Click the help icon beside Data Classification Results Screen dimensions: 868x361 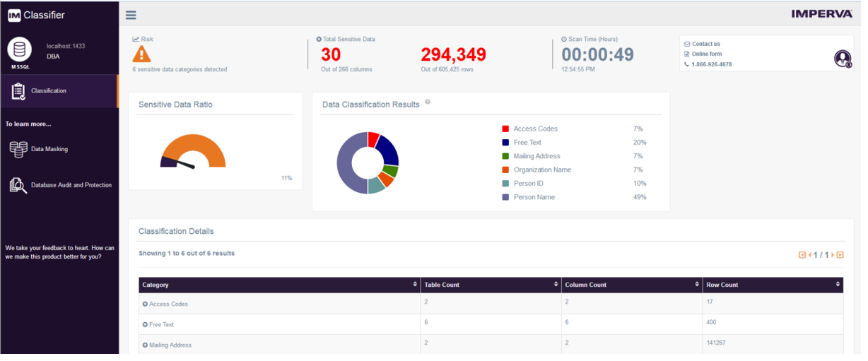428,102
